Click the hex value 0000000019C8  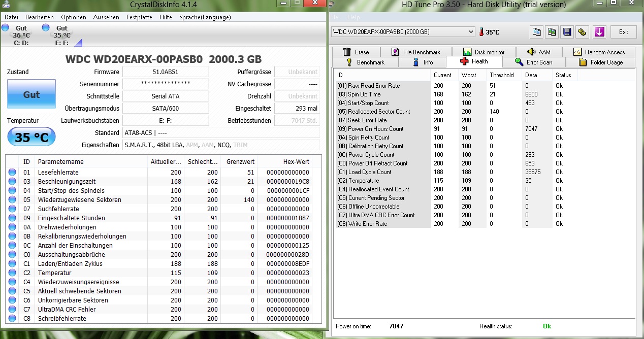pyautogui.click(x=288, y=181)
